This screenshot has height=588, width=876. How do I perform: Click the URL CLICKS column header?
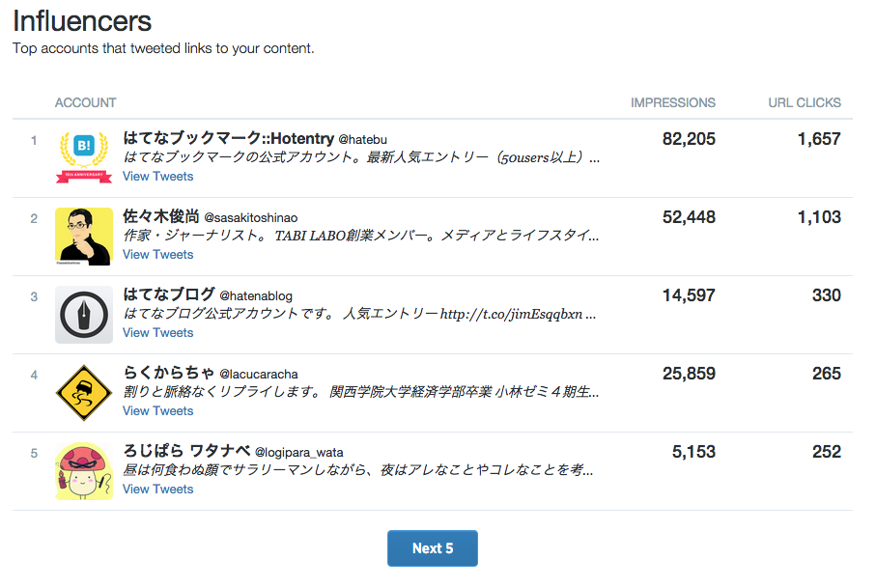tap(804, 102)
